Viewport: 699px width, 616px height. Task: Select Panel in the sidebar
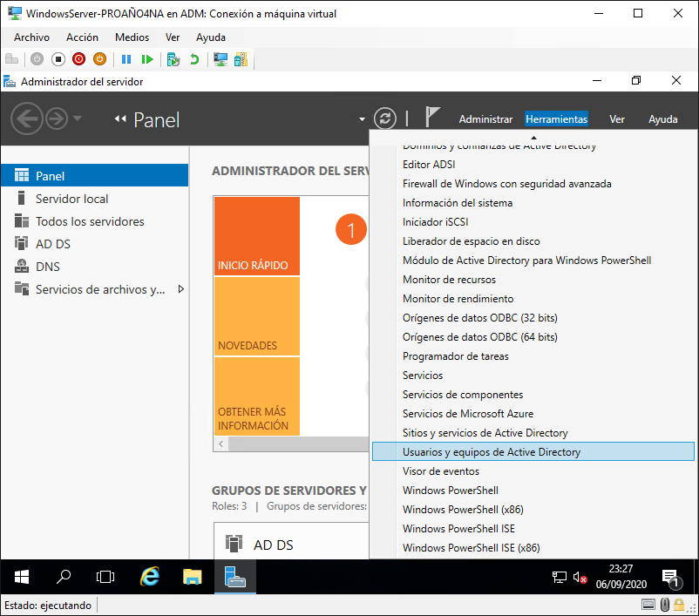(x=94, y=176)
